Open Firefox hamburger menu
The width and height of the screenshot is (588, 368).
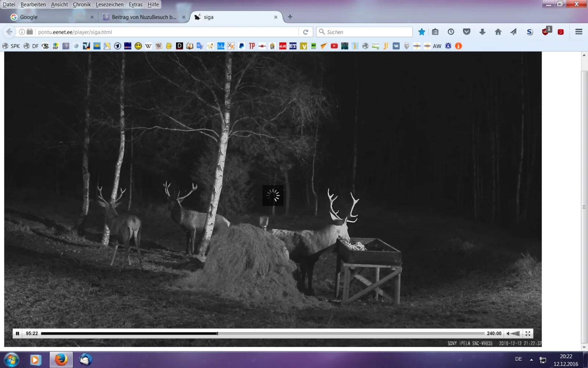[x=578, y=32]
